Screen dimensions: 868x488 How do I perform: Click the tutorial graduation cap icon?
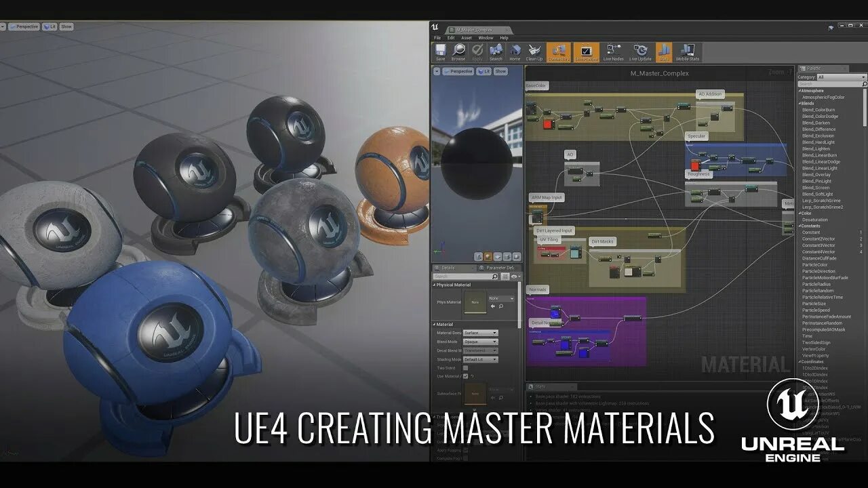click(x=831, y=28)
